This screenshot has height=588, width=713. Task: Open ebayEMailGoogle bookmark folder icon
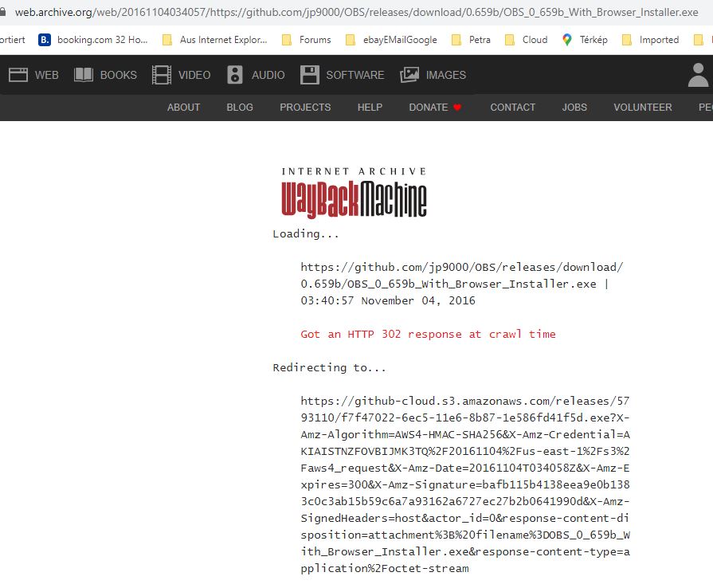(351, 40)
